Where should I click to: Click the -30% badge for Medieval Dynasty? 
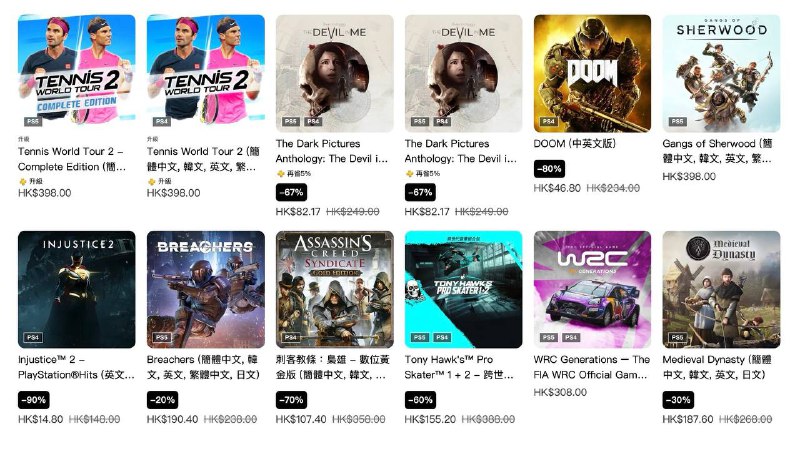[x=678, y=400]
